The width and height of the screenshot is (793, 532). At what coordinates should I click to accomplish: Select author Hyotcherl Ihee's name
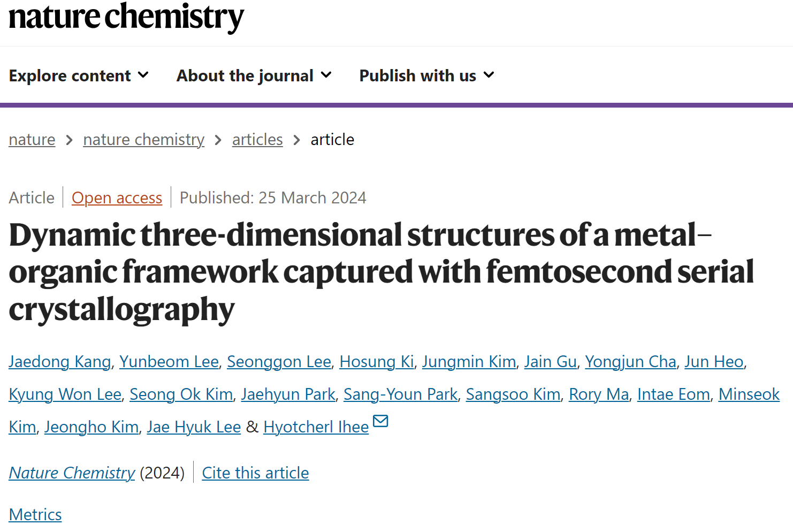click(x=316, y=427)
